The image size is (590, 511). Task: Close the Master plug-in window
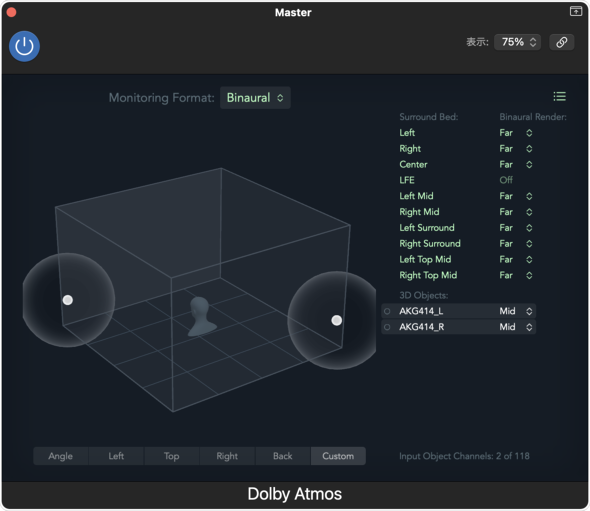click(x=11, y=12)
